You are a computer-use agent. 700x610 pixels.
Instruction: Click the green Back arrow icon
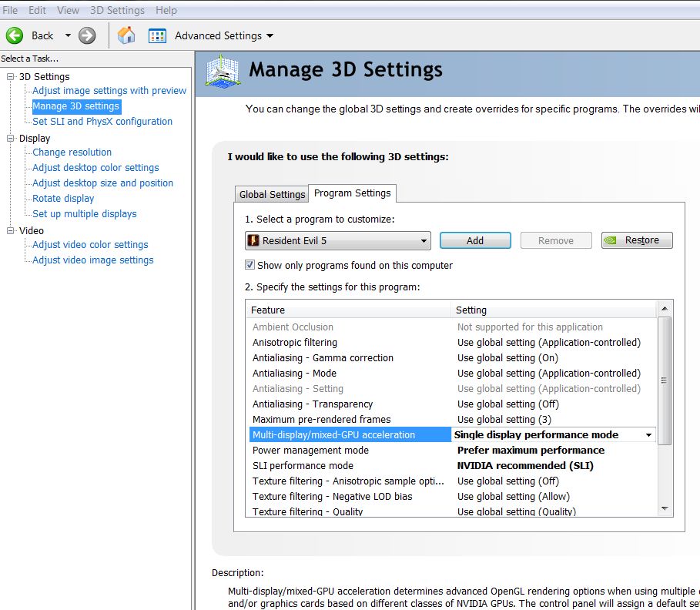click(x=15, y=35)
